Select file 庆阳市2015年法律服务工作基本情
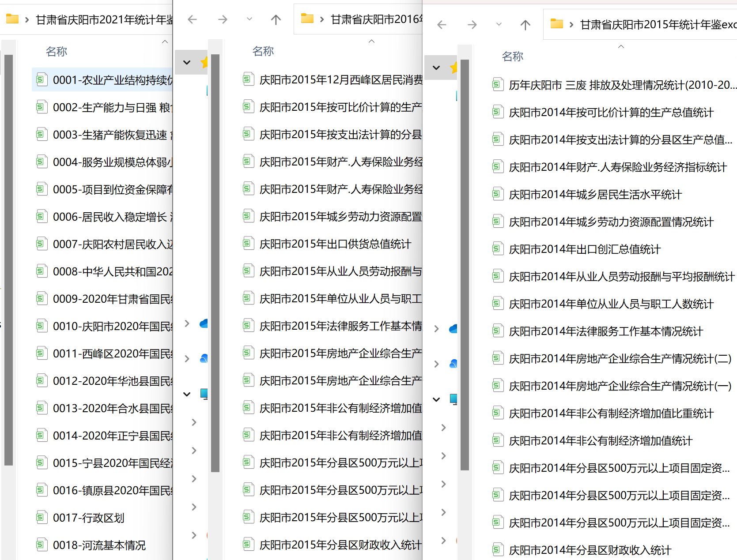This screenshot has width=737, height=560. pos(341,326)
